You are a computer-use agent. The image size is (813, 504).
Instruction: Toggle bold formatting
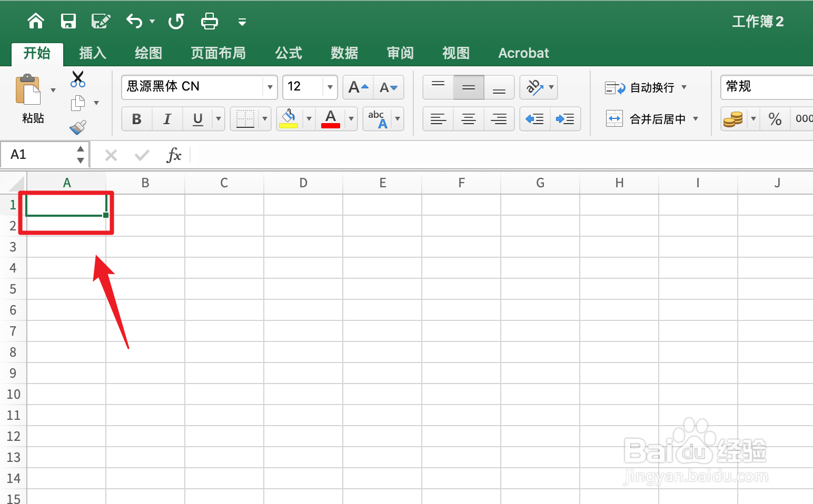tap(136, 119)
